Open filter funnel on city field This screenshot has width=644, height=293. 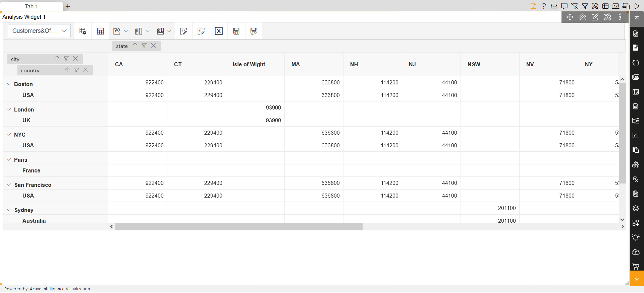click(x=66, y=59)
